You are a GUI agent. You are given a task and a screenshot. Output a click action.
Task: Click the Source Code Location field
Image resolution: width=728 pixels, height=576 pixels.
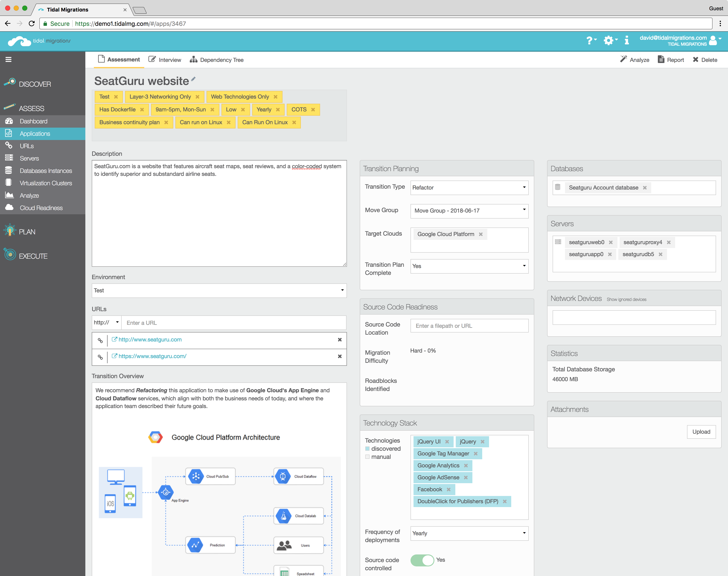[469, 326]
